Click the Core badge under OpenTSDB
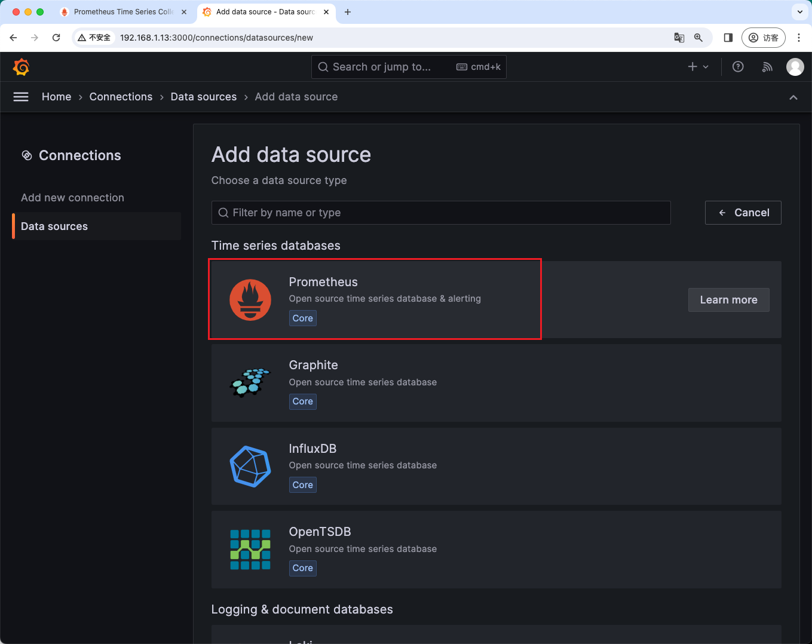The width and height of the screenshot is (812, 644). [303, 568]
